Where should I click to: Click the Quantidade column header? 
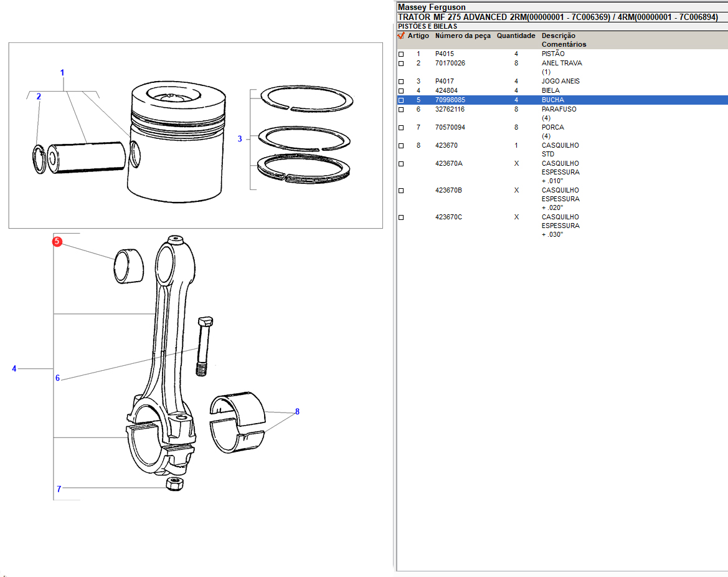pos(516,36)
